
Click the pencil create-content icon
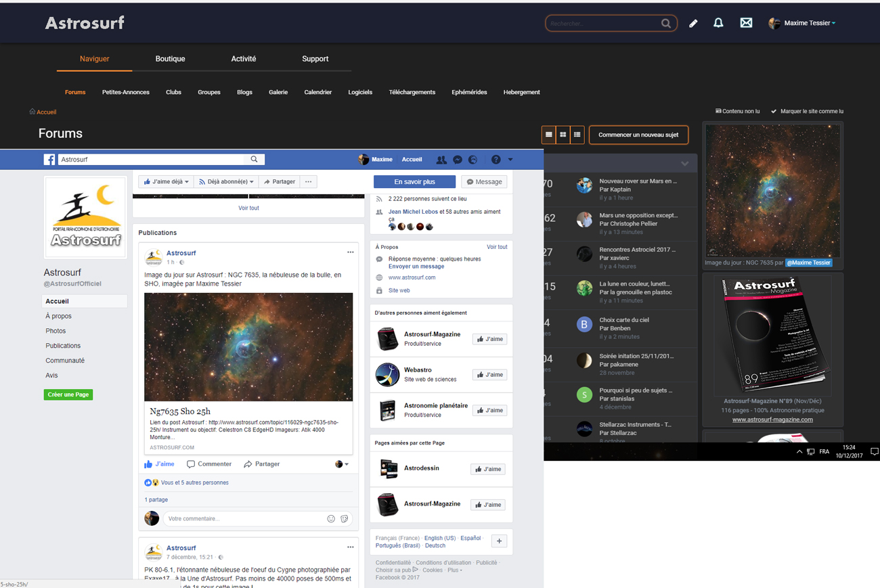click(x=693, y=24)
